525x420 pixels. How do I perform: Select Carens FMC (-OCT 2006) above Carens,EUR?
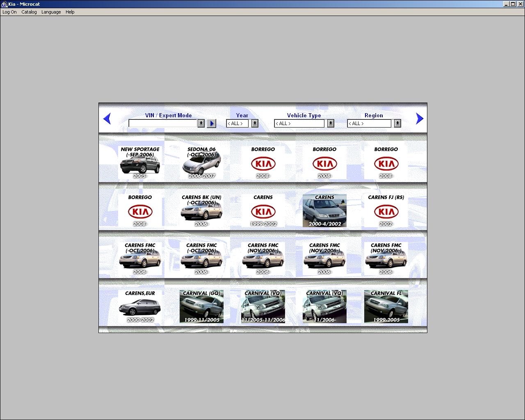(x=140, y=258)
